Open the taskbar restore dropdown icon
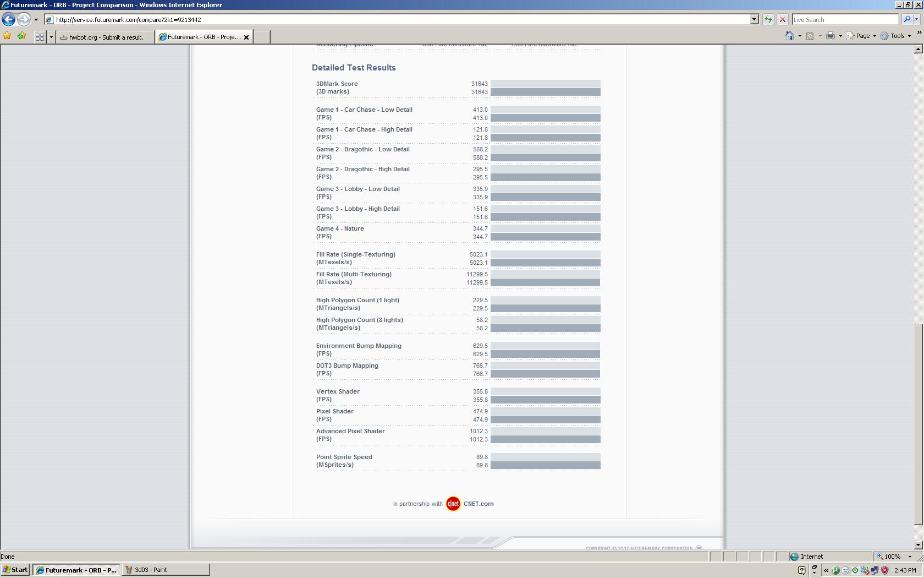The width and height of the screenshot is (924, 578). click(x=815, y=570)
